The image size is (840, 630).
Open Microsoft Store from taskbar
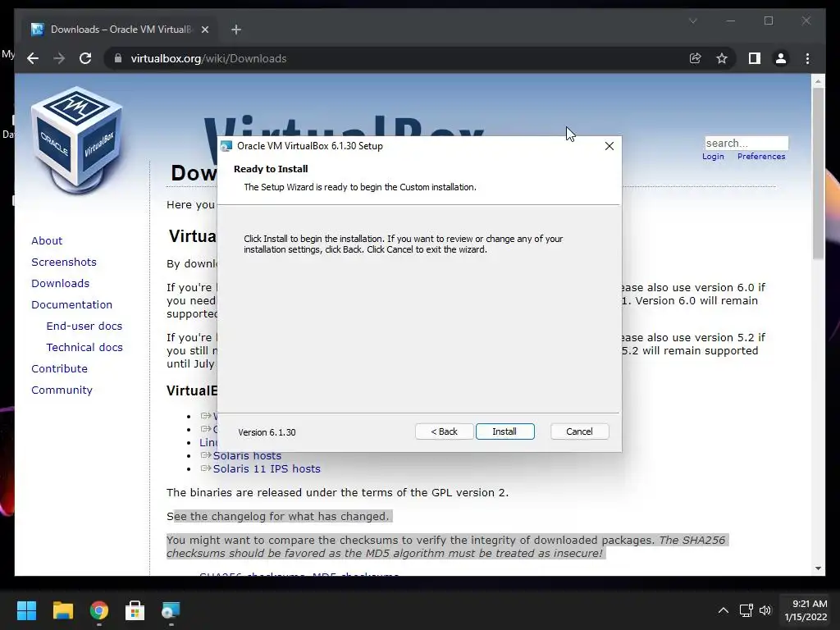135,610
